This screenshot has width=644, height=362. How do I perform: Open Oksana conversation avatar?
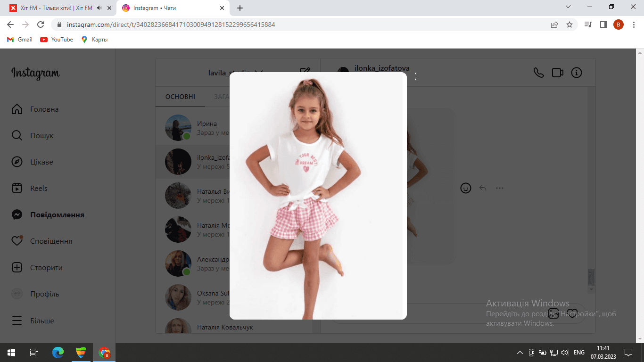coord(178,297)
